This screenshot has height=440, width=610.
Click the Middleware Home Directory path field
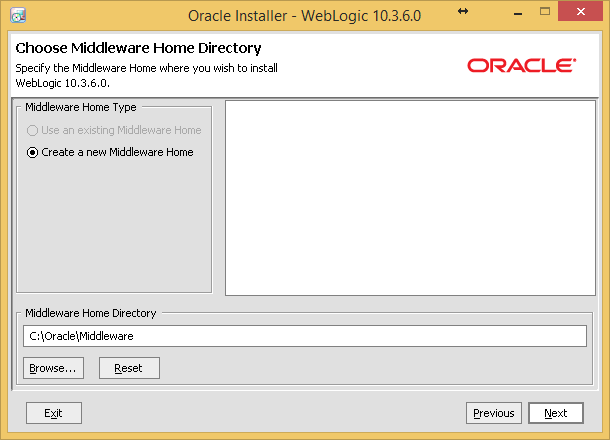click(x=305, y=336)
